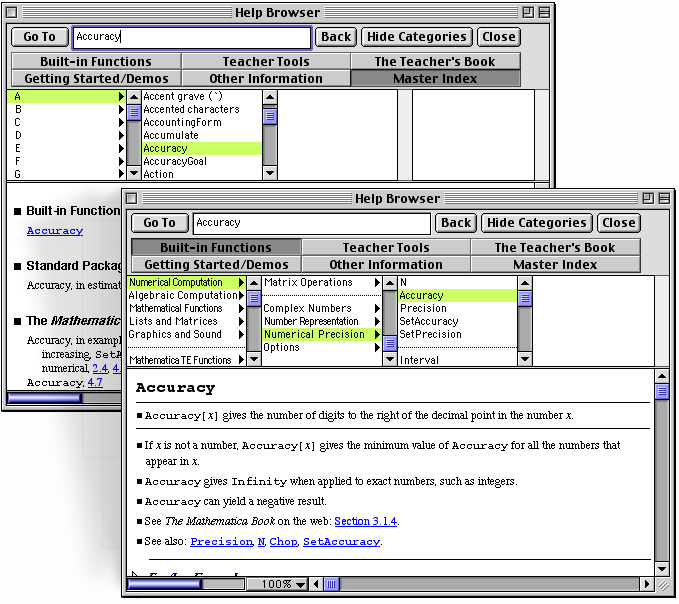The image size is (679, 604).
Task: Click the front window collapse box icon
Action: click(x=664, y=198)
